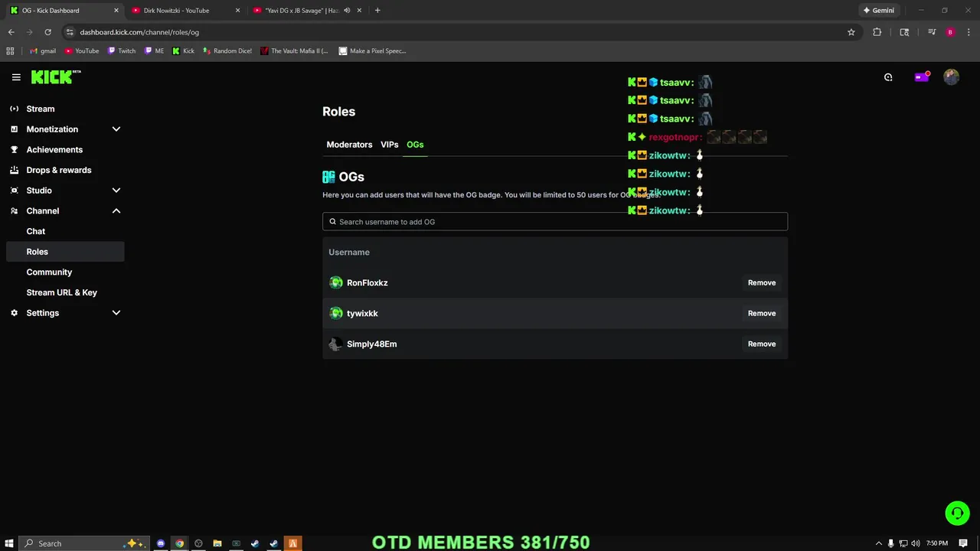Open Chrome profile B icon
This screenshot has height=551, width=980.
[x=950, y=32]
